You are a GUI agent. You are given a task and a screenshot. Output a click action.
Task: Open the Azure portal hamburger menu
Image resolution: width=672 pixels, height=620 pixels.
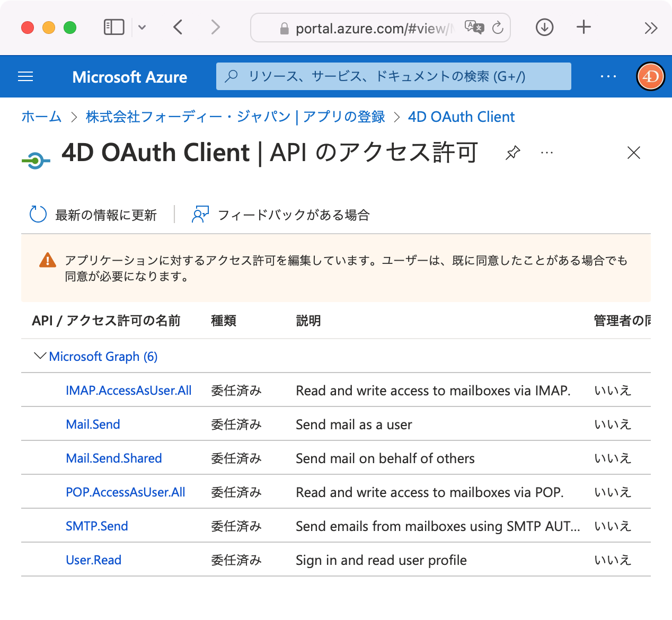point(25,76)
